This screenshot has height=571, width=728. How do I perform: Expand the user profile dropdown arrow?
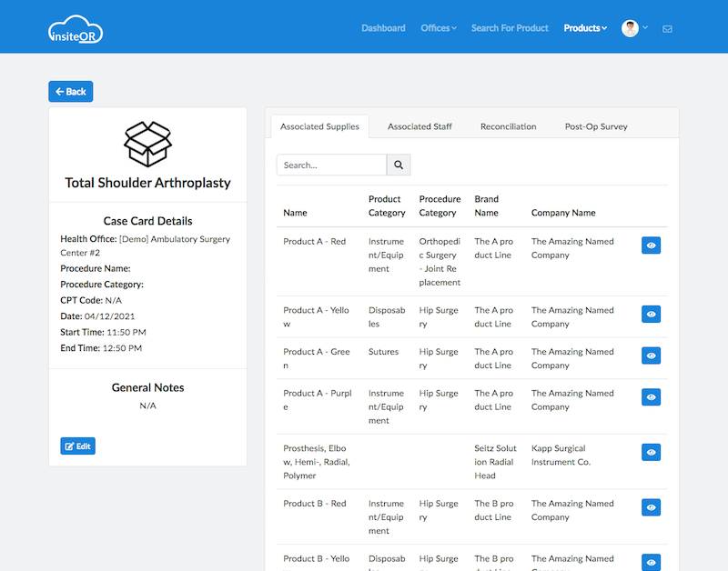point(645,28)
